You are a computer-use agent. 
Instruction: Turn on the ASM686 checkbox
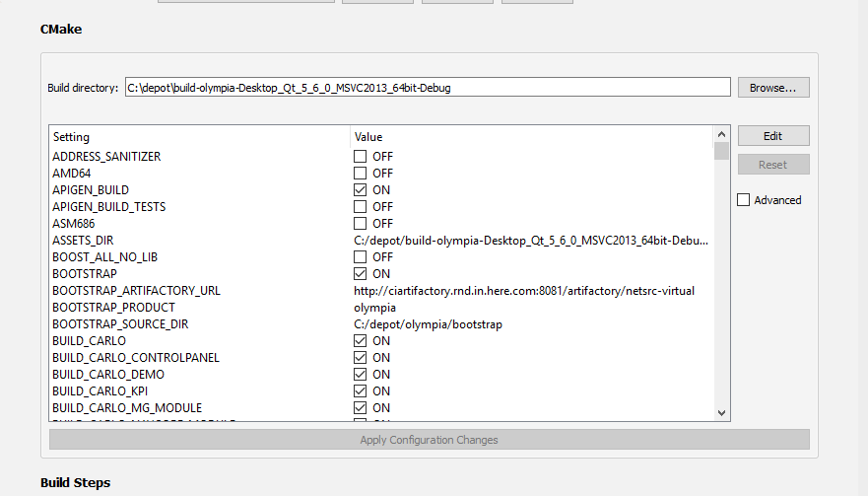click(361, 224)
